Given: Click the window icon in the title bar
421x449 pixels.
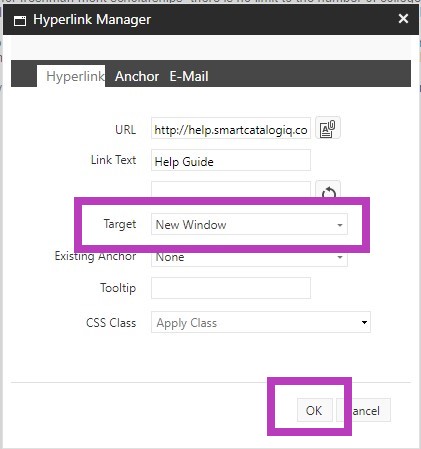Looking at the screenshot, I should pos(20,21).
